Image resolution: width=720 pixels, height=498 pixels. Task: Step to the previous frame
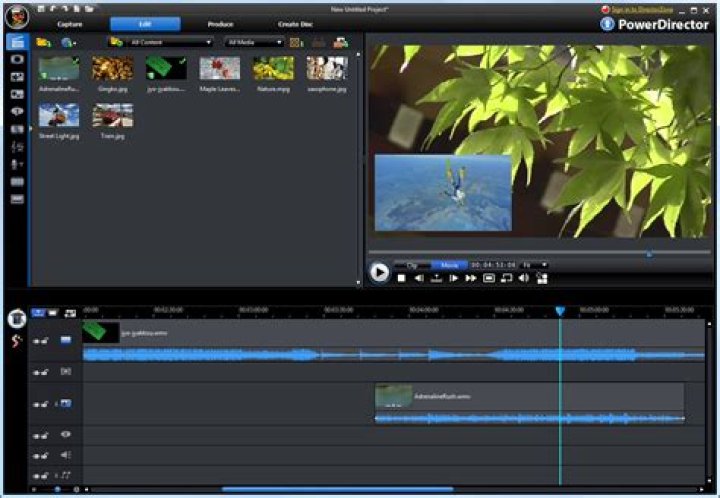pyautogui.click(x=419, y=278)
